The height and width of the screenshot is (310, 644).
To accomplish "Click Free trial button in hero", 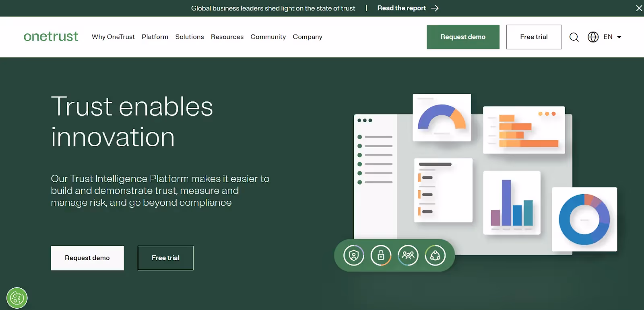I will point(165,258).
